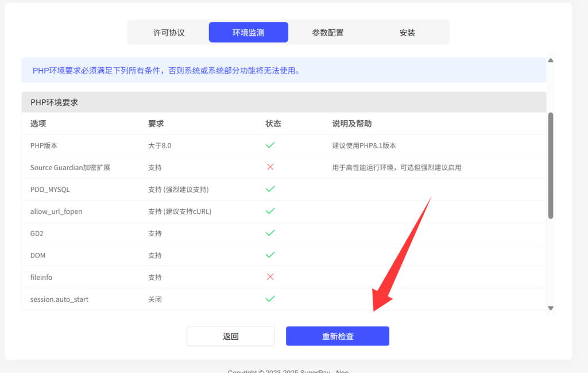Go to the 安装 tab
This screenshot has height=373, width=588.
[407, 33]
